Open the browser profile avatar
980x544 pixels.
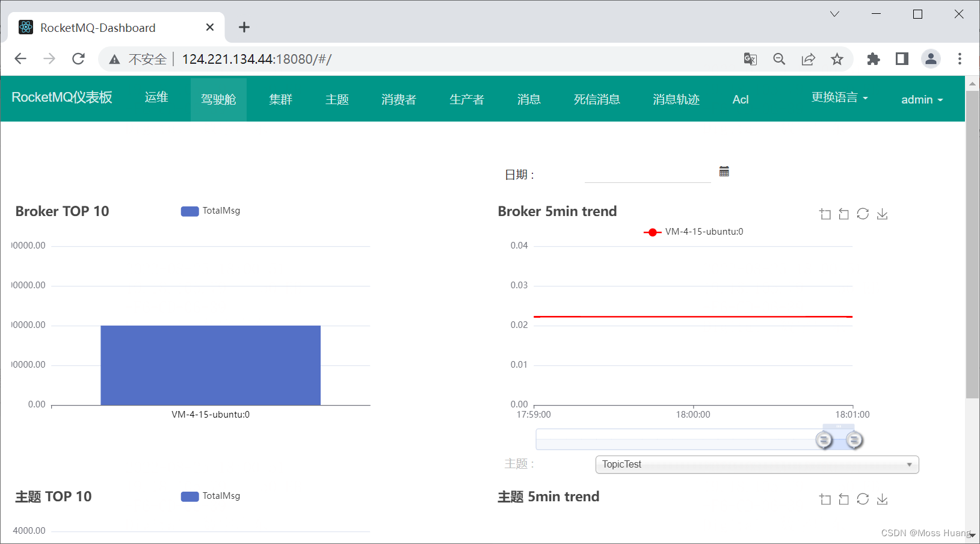(931, 58)
